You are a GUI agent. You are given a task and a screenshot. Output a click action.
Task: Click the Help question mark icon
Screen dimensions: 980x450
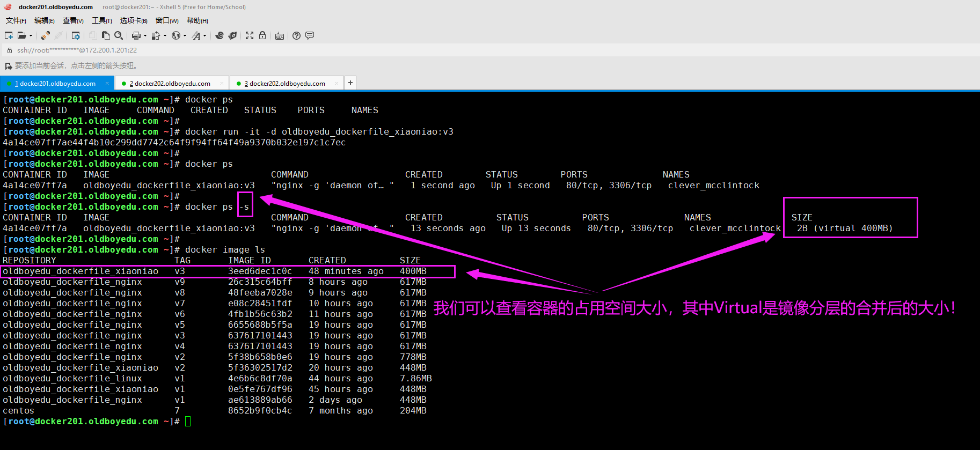pos(296,35)
